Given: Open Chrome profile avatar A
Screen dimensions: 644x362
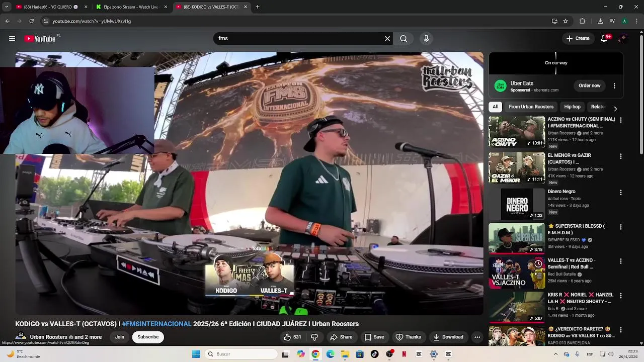Looking at the screenshot, I should [x=624, y=21].
